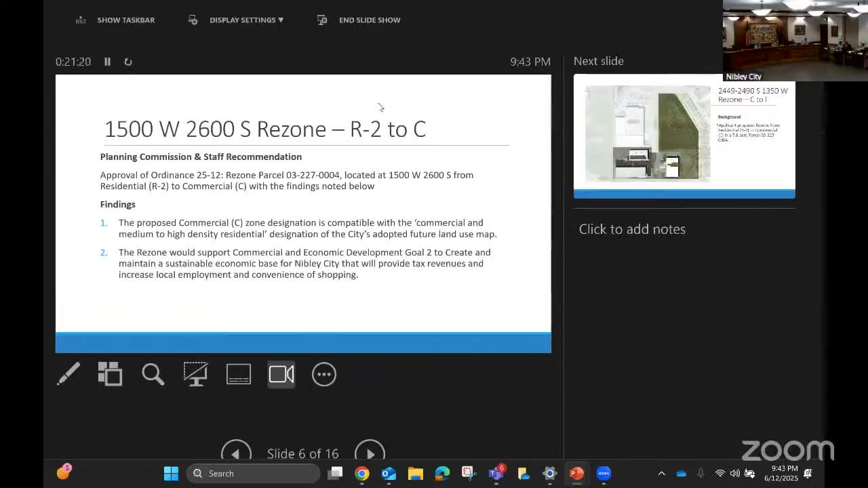
Task: Click to add notes area
Action: [x=632, y=229]
